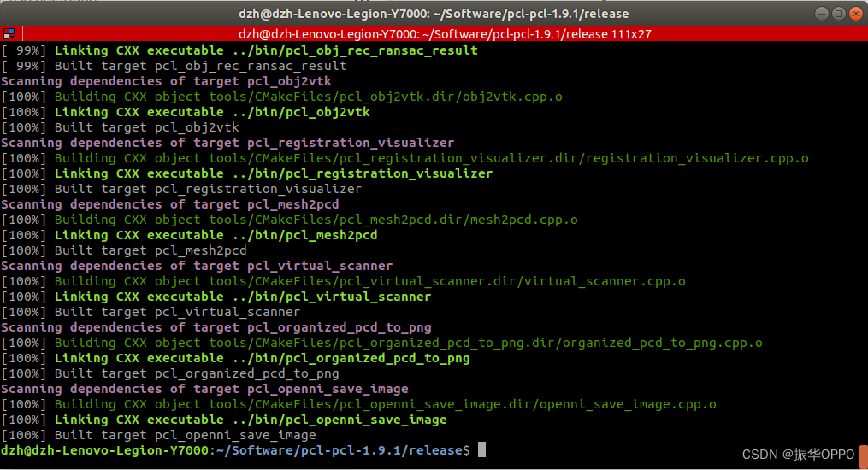Click 'Built target pcl_openni_save_image' line
The height and width of the screenshot is (470, 868).
[158, 435]
